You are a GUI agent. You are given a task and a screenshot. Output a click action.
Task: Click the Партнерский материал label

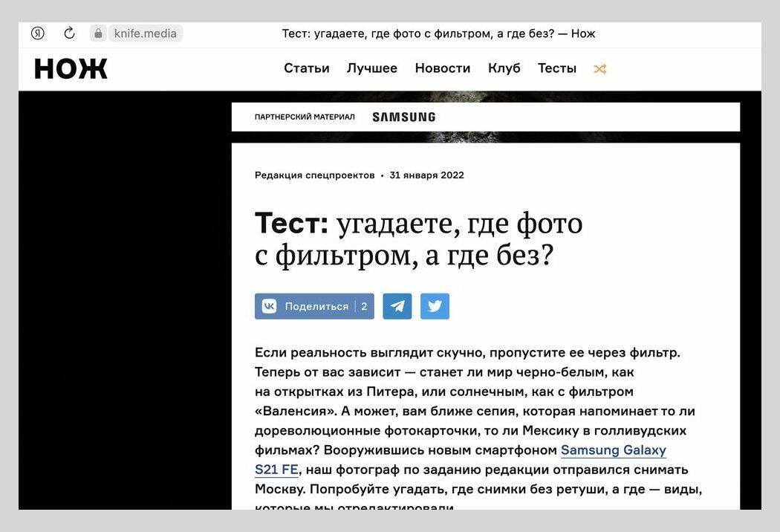click(305, 117)
